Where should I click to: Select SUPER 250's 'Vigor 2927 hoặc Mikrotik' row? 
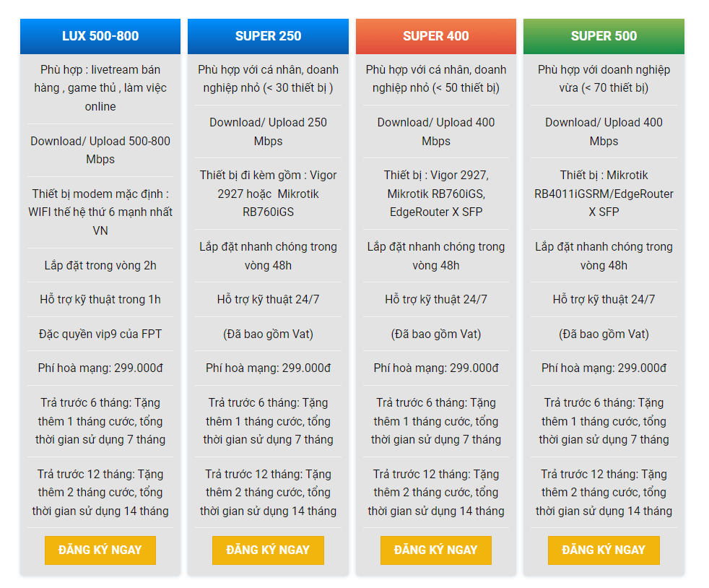[268, 194]
